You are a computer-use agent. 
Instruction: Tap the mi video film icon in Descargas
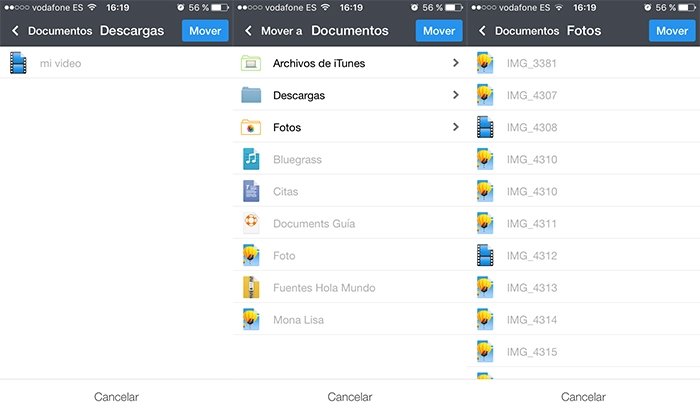click(18, 63)
